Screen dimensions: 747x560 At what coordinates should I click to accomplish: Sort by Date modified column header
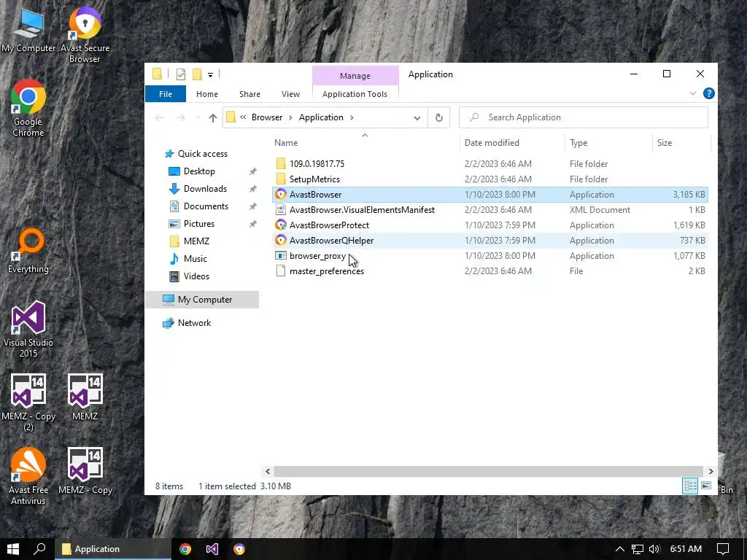pyautogui.click(x=492, y=143)
